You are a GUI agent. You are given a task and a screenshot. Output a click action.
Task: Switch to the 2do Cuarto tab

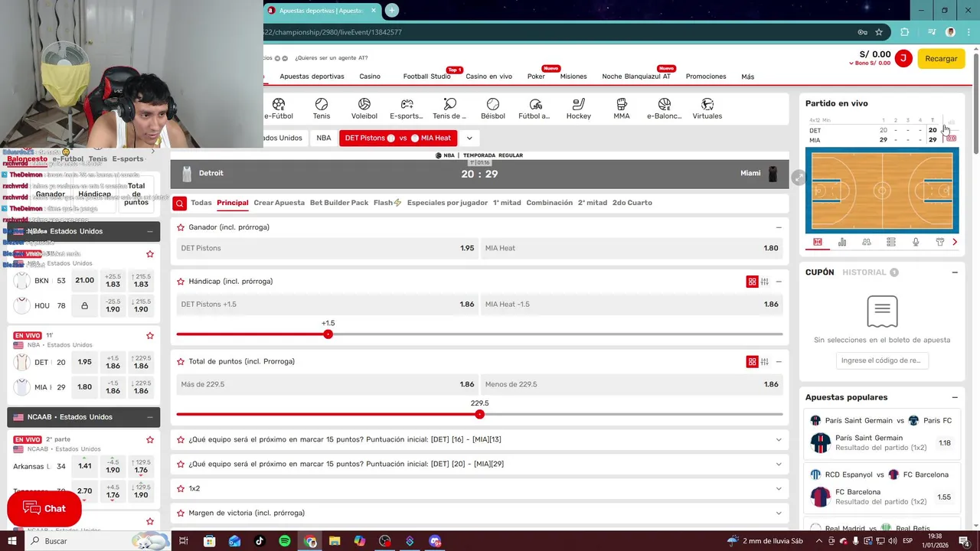coord(632,203)
